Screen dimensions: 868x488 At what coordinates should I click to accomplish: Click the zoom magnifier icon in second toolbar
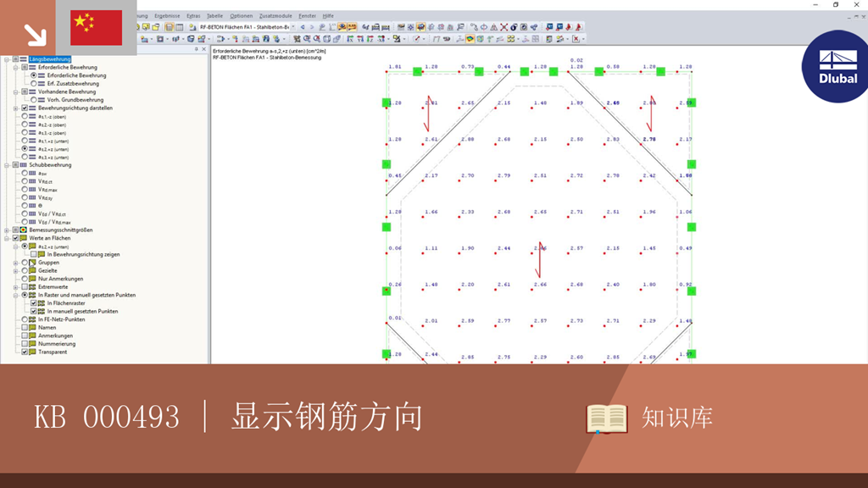pyautogui.click(x=307, y=39)
